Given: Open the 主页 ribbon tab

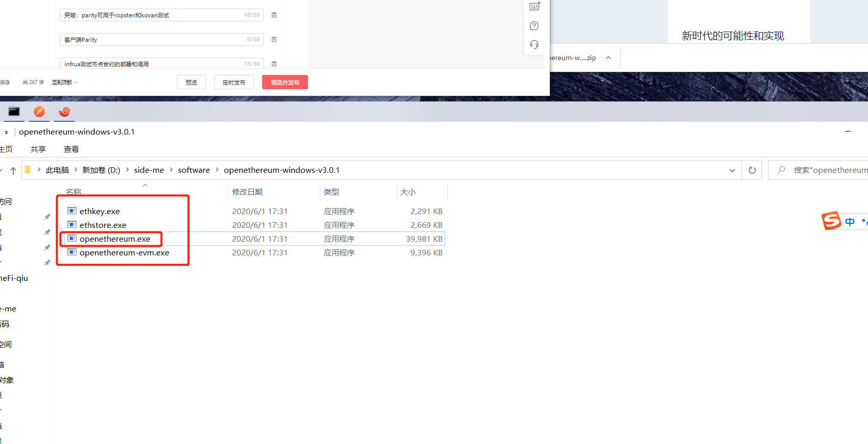Looking at the screenshot, I should click(6, 149).
